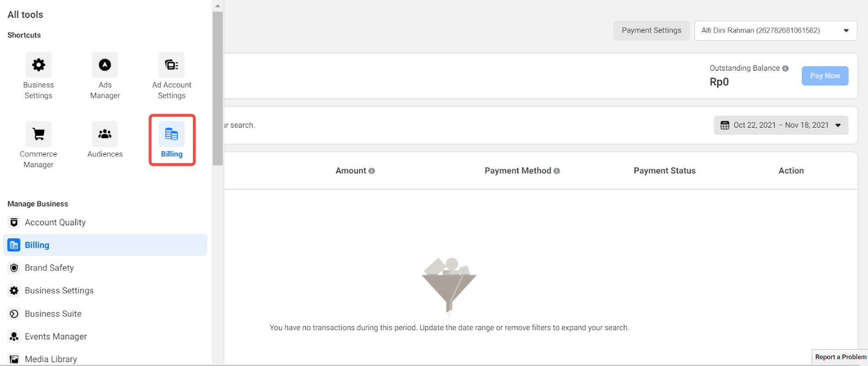Open the Audiences shortcut icon
The width and height of the screenshot is (868, 366).
tap(105, 134)
